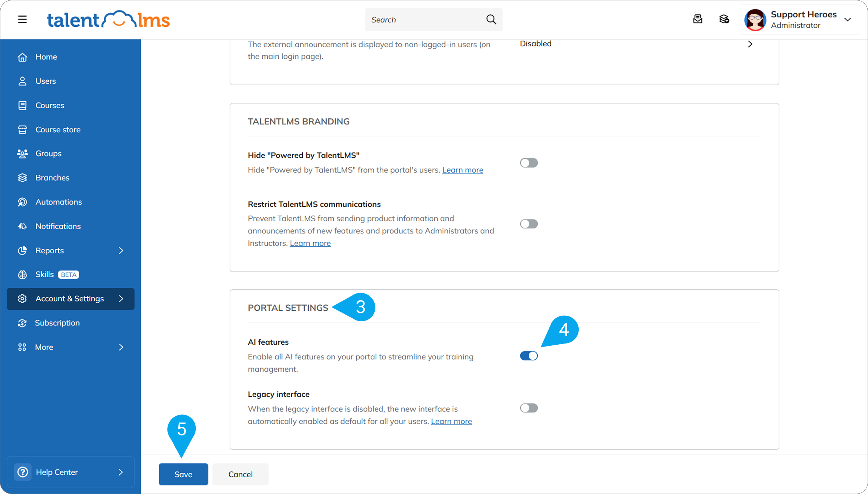Click the More four-dots icon

22,347
